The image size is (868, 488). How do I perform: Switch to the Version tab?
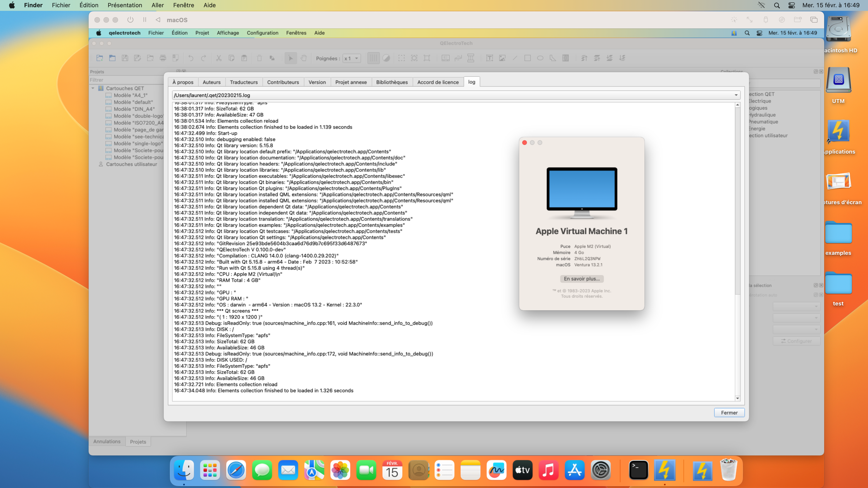tap(317, 82)
